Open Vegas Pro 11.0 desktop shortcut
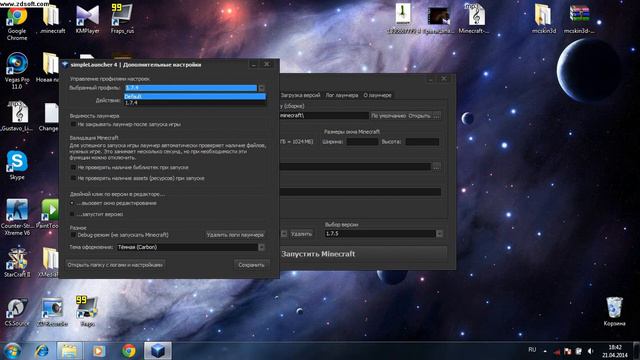 coord(17,70)
